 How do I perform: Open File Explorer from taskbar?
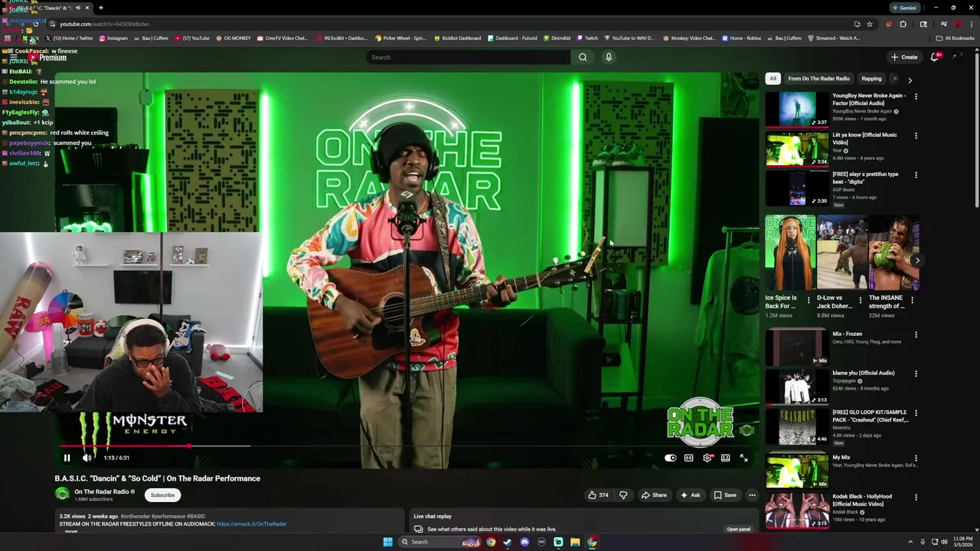[x=575, y=542]
